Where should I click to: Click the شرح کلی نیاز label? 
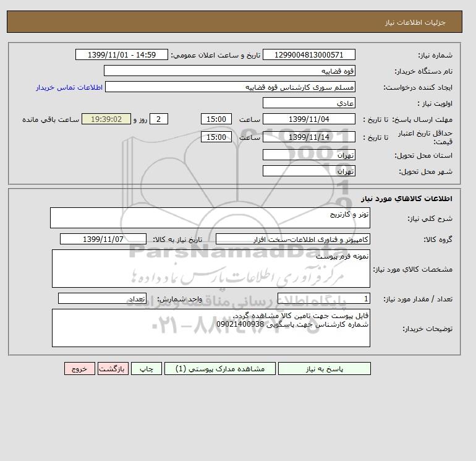click(430, 218)
